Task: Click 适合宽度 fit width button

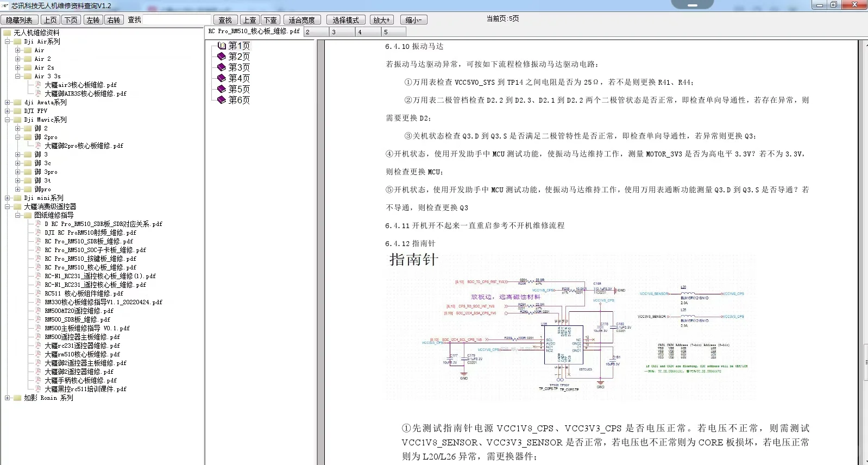Action: coord(301,20)
